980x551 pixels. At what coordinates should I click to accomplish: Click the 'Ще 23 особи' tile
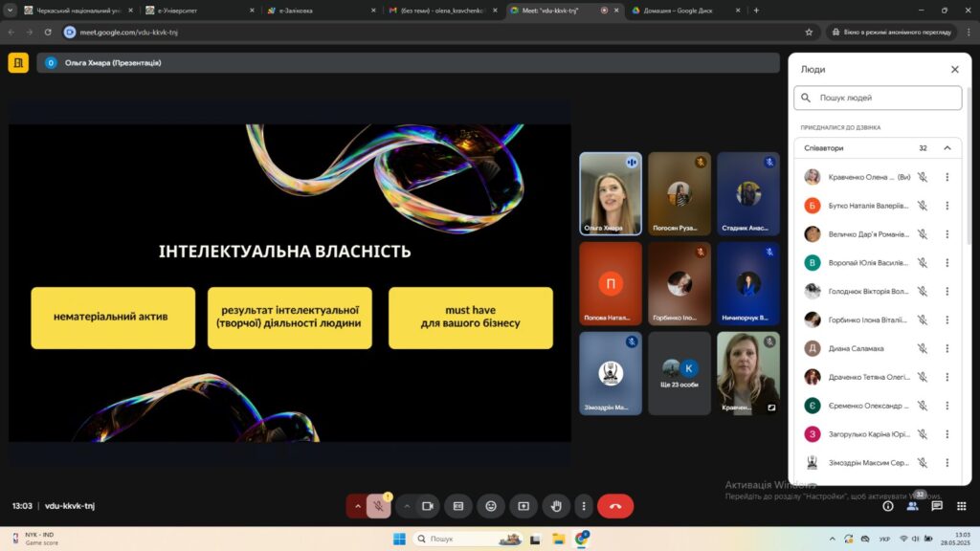click(679, 373)
